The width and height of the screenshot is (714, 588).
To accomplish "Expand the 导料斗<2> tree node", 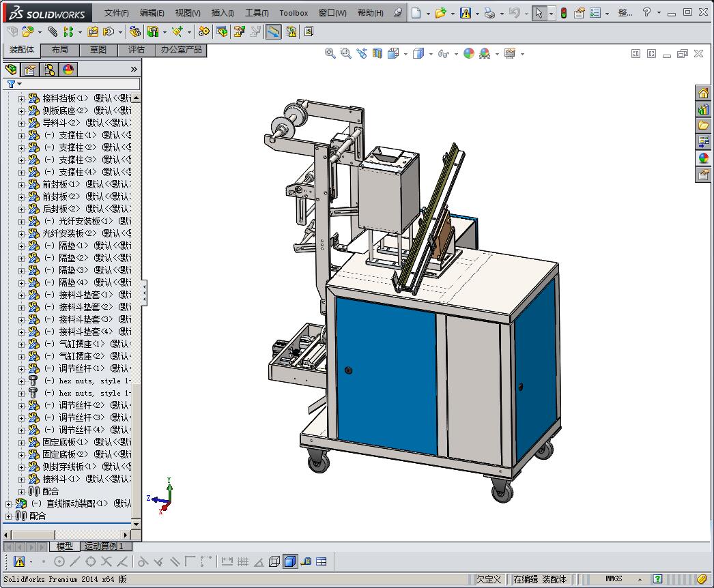I will pos(21,123).
